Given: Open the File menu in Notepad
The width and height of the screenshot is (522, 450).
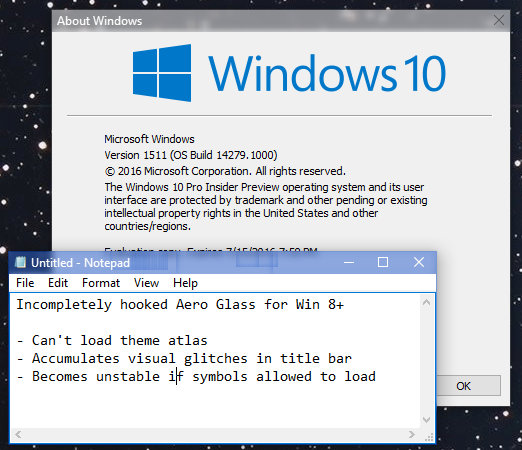Looking at the screenshot, I should point(25,283).
